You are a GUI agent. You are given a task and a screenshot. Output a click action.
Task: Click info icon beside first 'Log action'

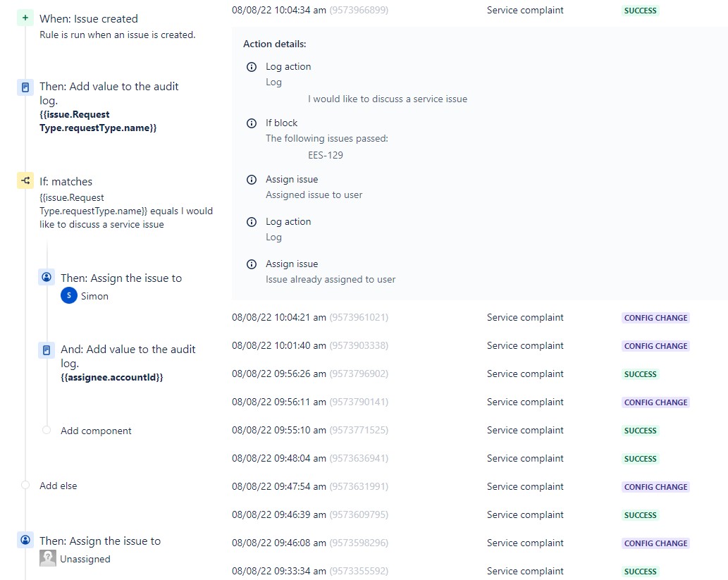tap(252, 67)
